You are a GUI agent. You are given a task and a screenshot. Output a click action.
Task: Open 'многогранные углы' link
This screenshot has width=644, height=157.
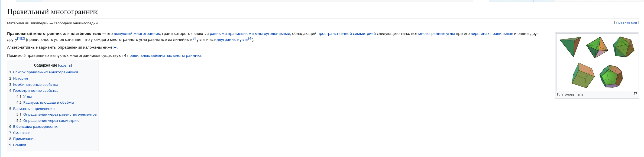point(436,34)
